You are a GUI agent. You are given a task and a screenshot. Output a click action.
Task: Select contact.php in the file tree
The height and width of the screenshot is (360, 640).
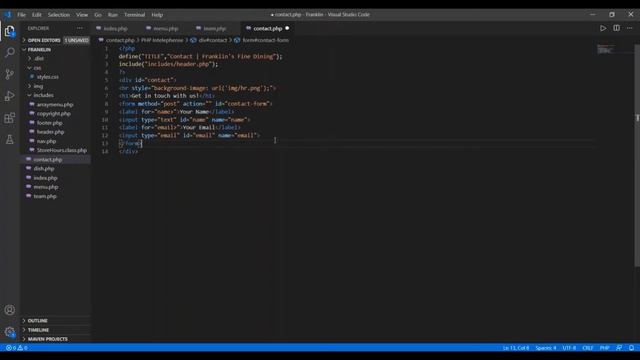[56, 160]
